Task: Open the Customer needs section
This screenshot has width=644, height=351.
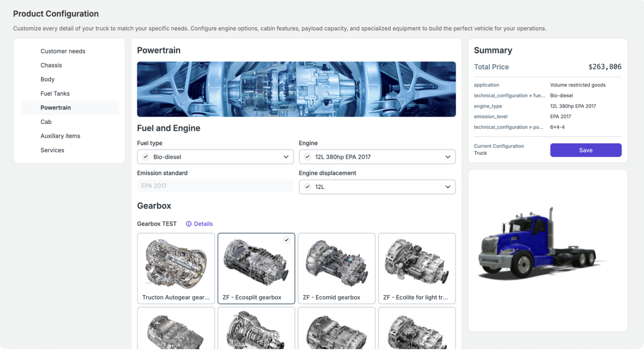Action: tap(63, 51)
